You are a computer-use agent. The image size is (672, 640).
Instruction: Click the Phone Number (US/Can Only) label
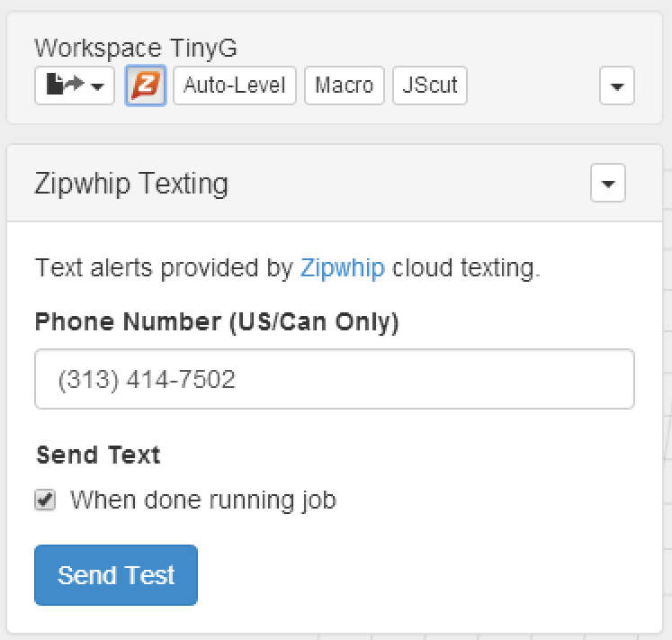pyautogui.click(x=217, y=321)
